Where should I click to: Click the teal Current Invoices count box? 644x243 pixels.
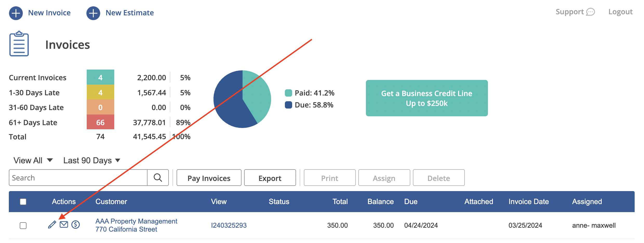click(100, 77)
